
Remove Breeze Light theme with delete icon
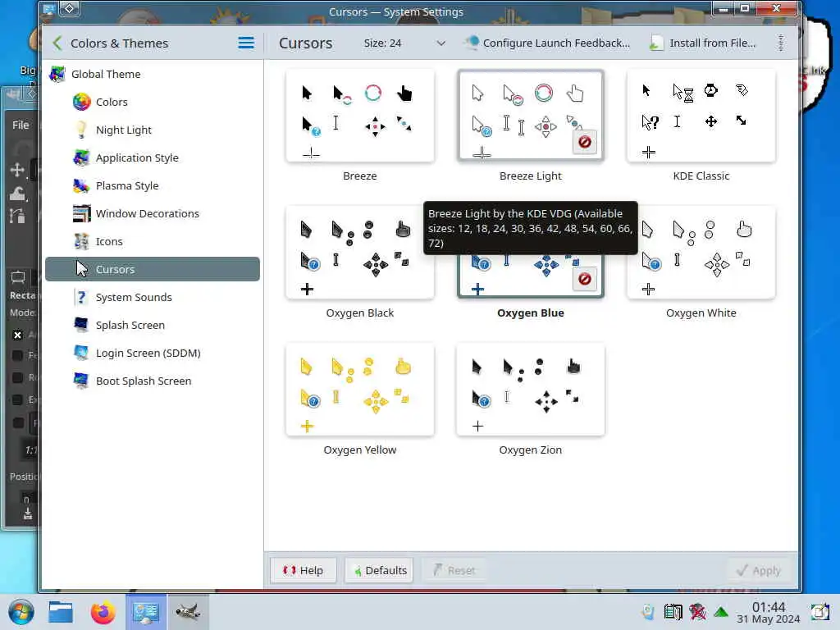pos(584,142)
